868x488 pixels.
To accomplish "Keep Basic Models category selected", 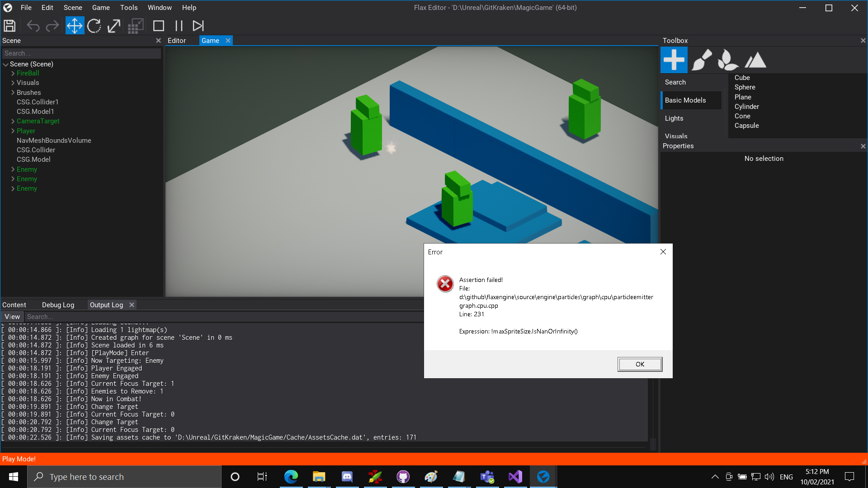I will (685, 100).
